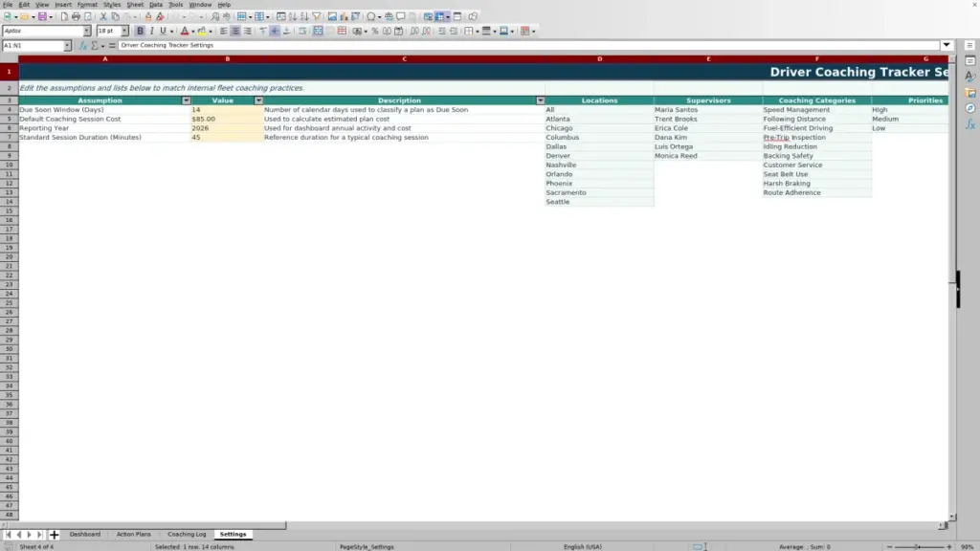The height and width of the screenshot is (551, 980).
Task: Open the sidebar Properties panel icon
Action: [x=970, y=60]
